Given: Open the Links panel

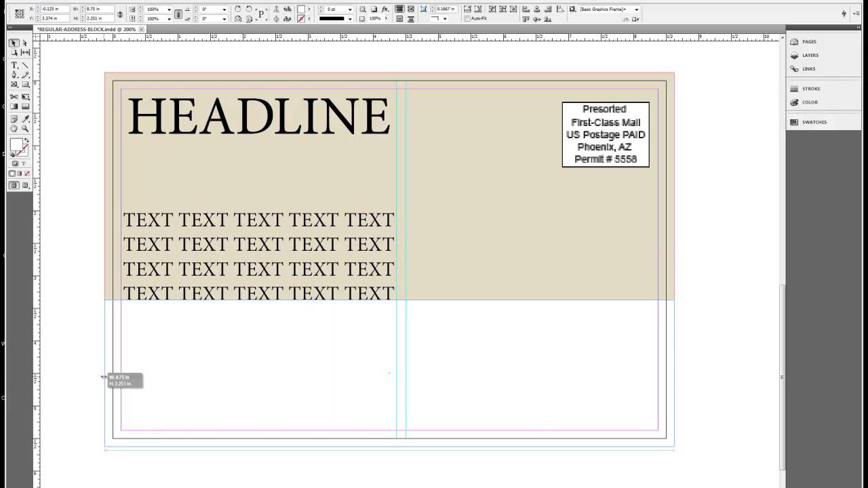Looking at the screenshot, I should (803, 69).
